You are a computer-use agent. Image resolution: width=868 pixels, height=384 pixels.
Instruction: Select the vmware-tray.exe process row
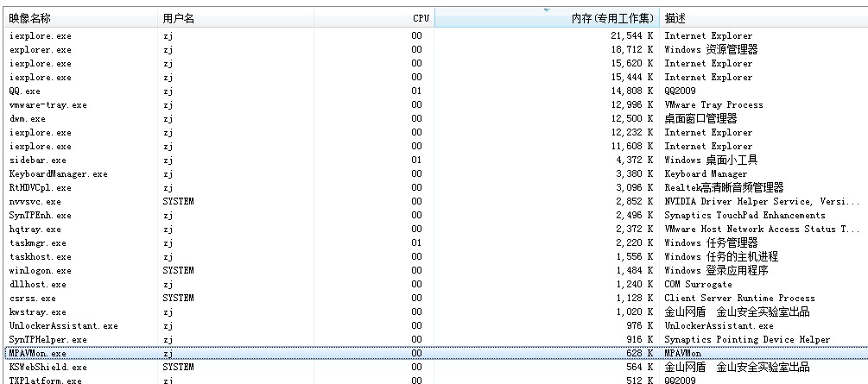[48, 104]
